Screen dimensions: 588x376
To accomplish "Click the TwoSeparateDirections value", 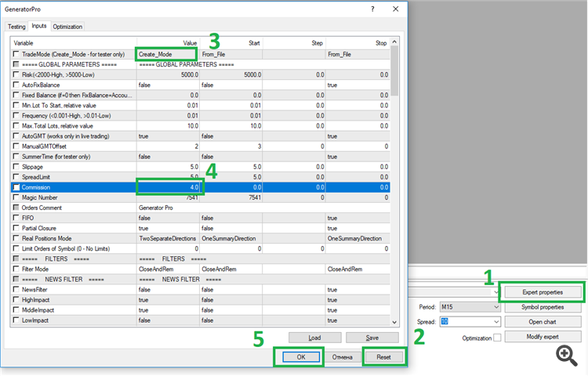I will point(168,238).
